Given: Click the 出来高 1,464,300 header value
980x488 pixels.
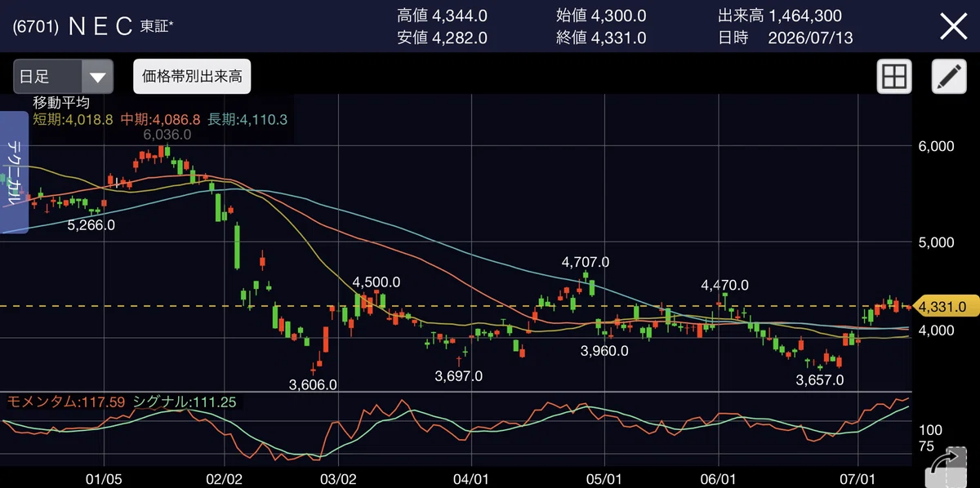Looking at the screenshot, I should pos(780,16).
